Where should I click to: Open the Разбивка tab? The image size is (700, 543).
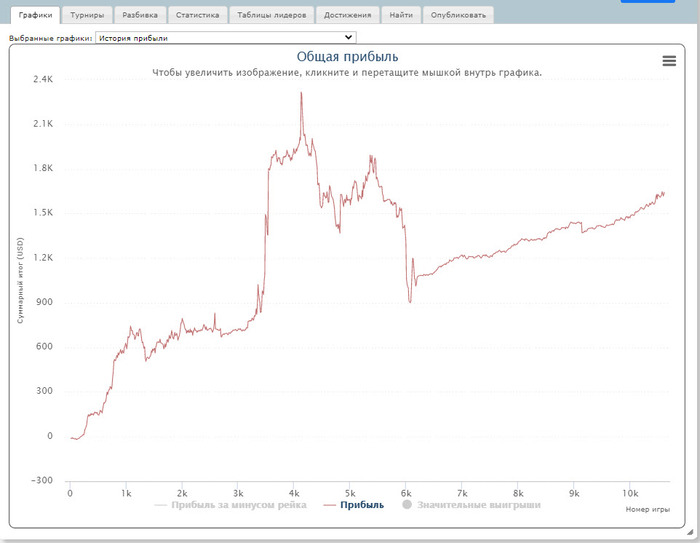[140, 15]
